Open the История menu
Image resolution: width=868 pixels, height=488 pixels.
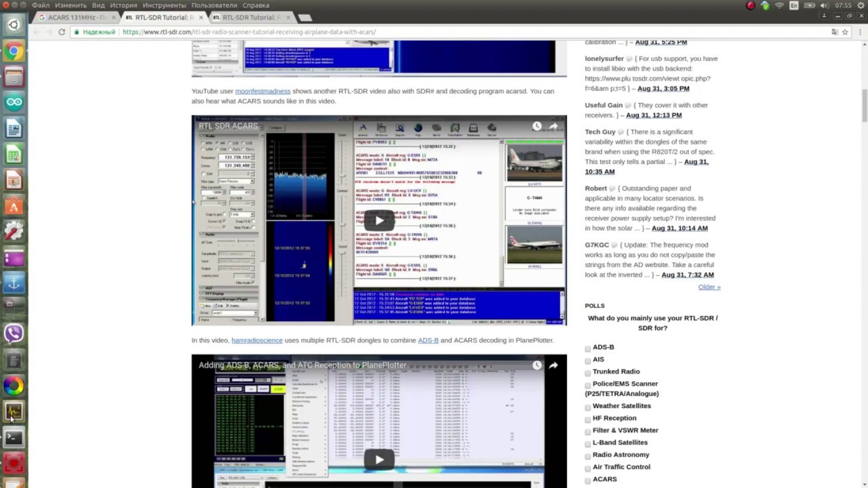click(123, 5)
